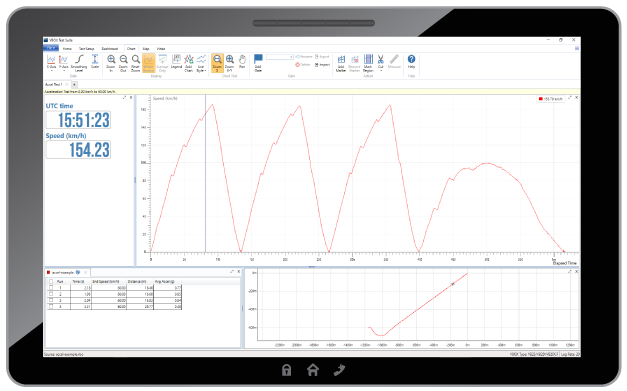Open the Test Setup ribbon tab
Image resolution: width=627 pixels, height=391 pixels.
point(86,49)
